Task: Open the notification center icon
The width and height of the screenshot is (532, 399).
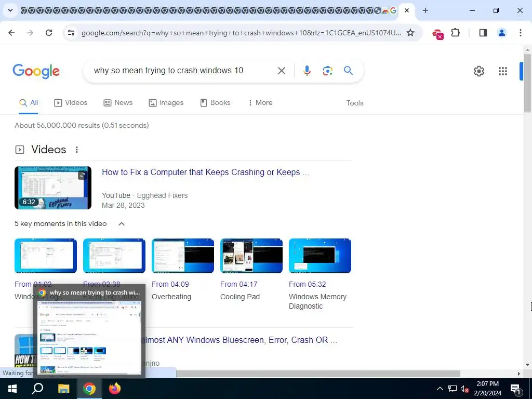Action: [515, 389]
